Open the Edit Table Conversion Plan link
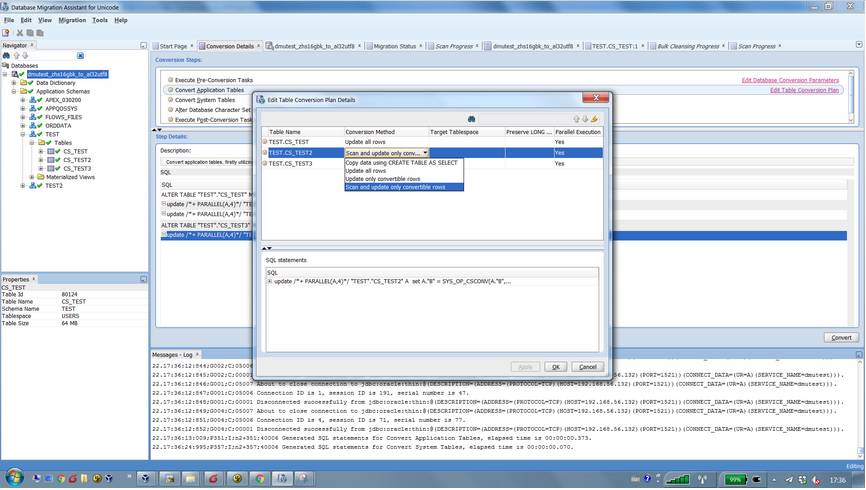The width and height of the screenshot is (866, 490). 804,91
